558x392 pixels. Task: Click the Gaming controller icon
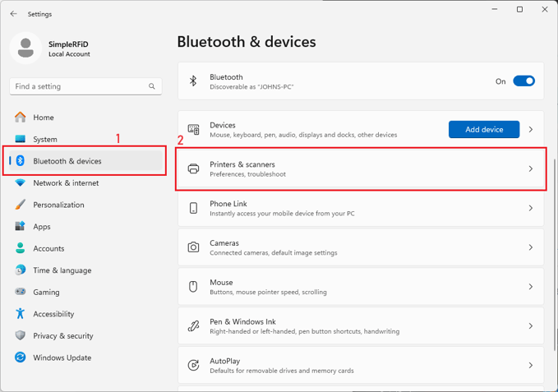21,292
